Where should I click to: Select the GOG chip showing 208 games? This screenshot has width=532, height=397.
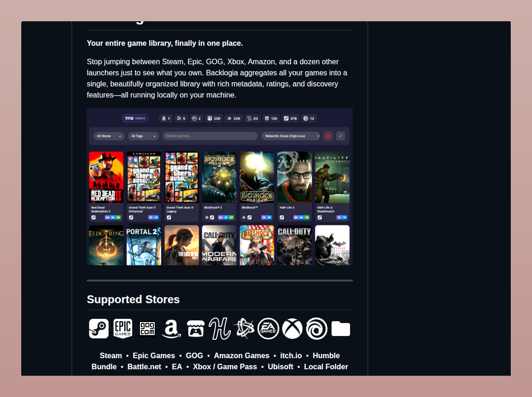(234, 118)
